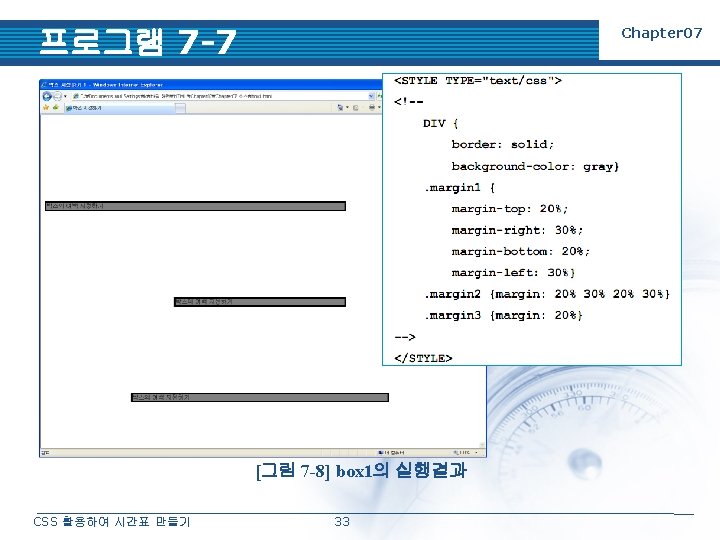Click the "margin-bottom: 20%;" code line
The height and width of the screenshot is (540, 720).
coord(520,252)
